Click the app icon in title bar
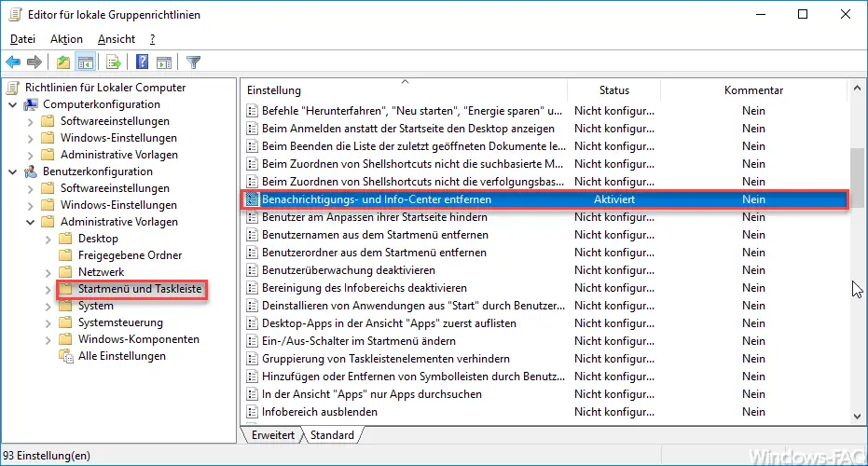The width and height of the screenshot is (868, 466). pos(15,14)
